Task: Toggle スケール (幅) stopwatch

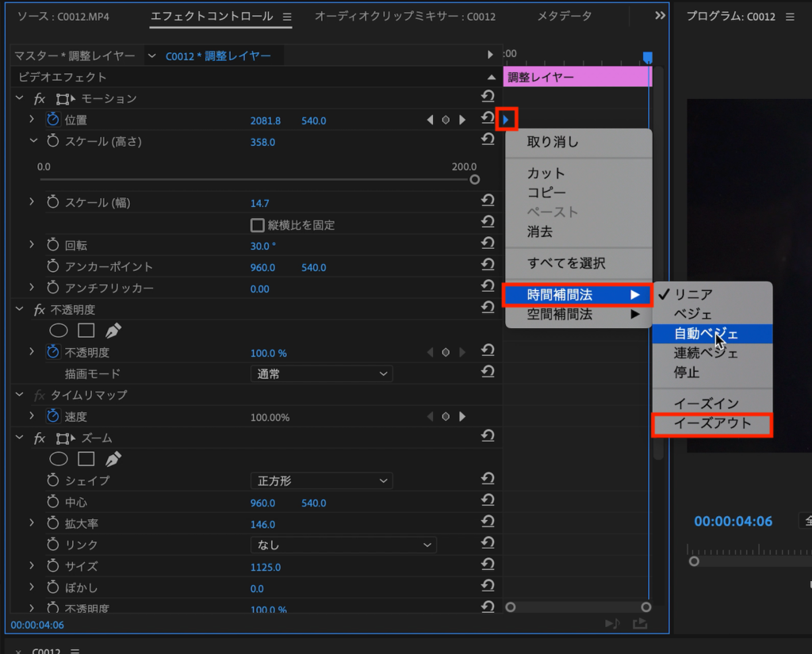Action: coord(53,202)
